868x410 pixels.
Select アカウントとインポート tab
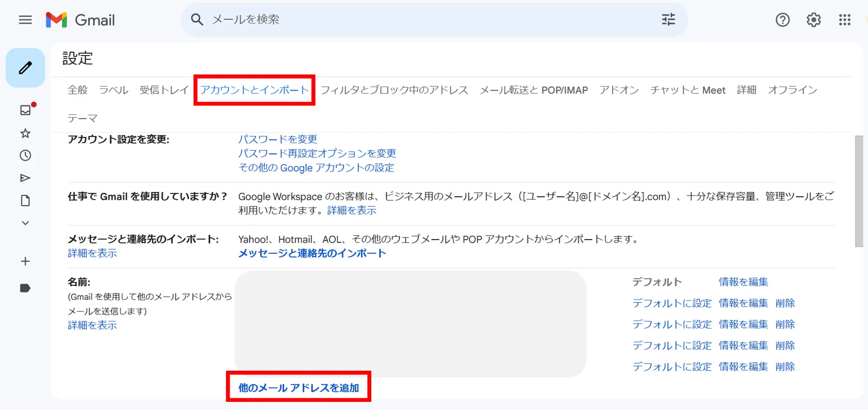tap(254, 90)
